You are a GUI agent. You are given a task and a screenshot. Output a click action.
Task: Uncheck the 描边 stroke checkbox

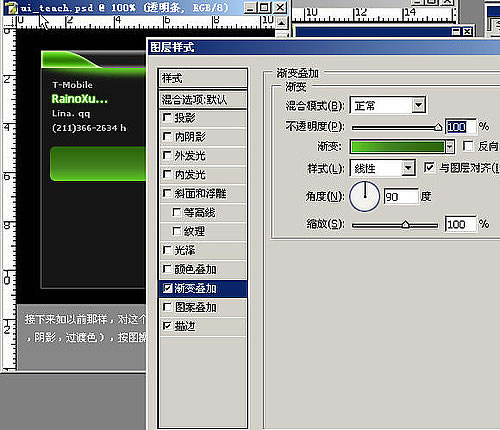coord(167,326)
